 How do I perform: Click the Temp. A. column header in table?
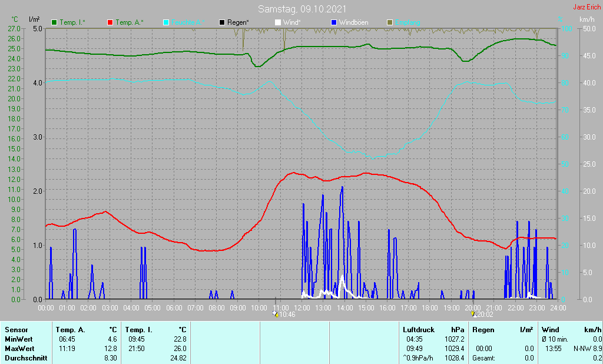[70, 330]
